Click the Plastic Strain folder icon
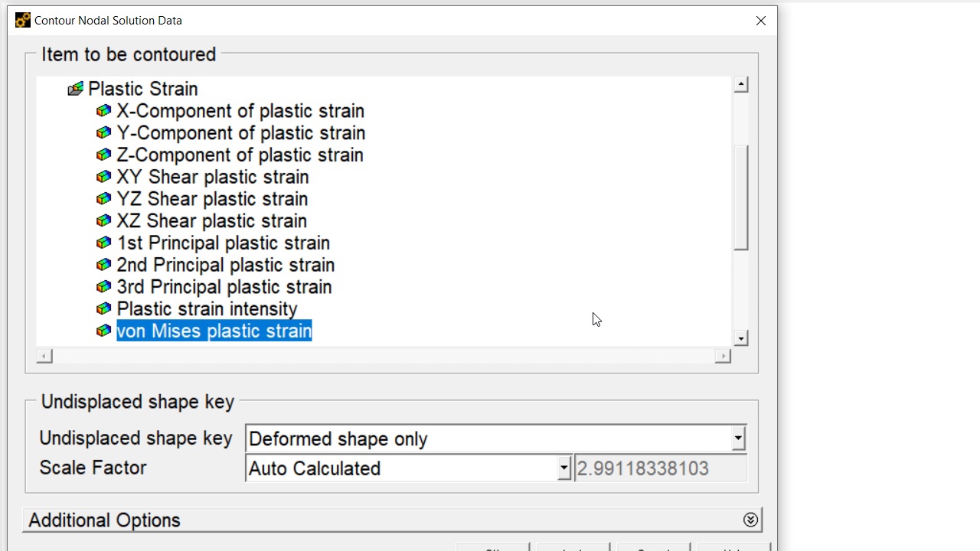This screenshot has width=980, height=551. point(75,90)
